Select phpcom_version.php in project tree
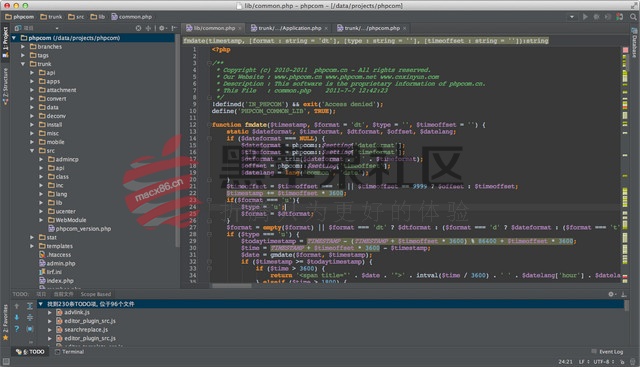 [x=80, y=229]
